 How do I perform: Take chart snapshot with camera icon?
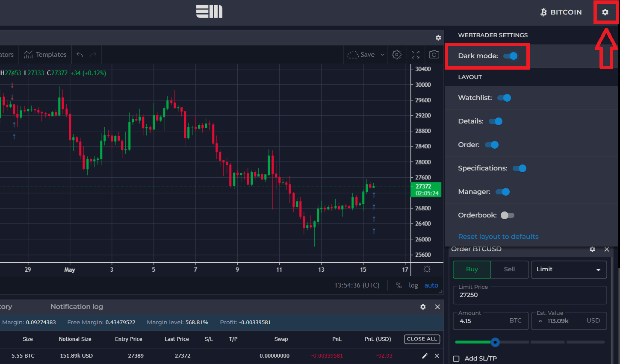coord(434,55)
